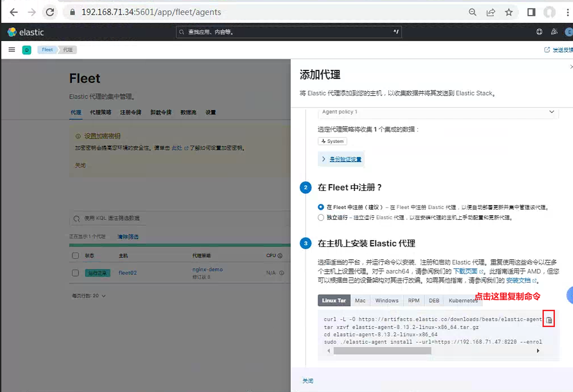Open the nginx-demo agent policy link
Viewport: 573px width, 392px height.
208,270
